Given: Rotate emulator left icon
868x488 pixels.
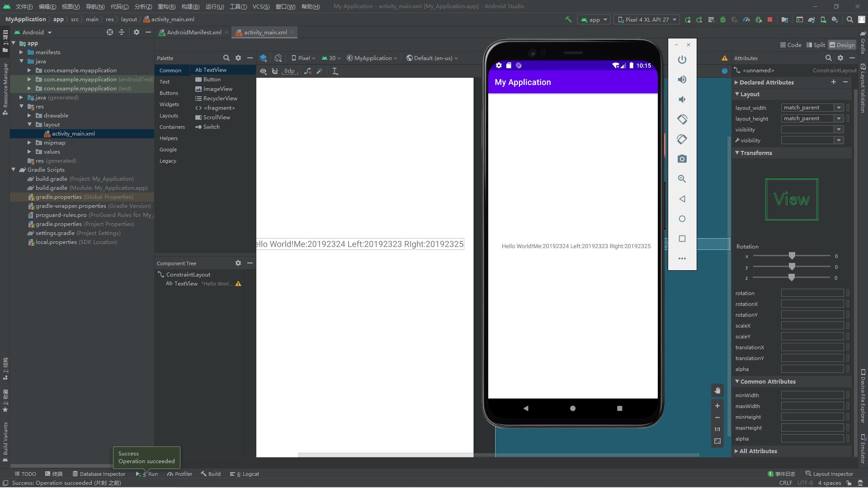Looking at the screenshot, I should 682,119.
